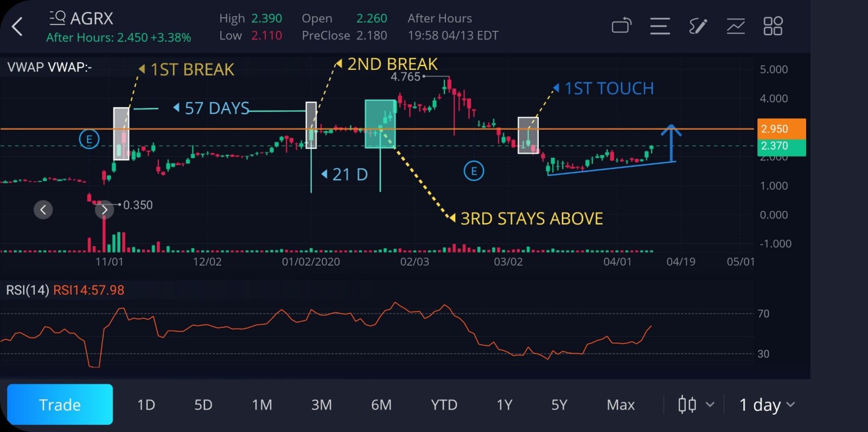Open the indicators chart icon

(x=736, y=25)
